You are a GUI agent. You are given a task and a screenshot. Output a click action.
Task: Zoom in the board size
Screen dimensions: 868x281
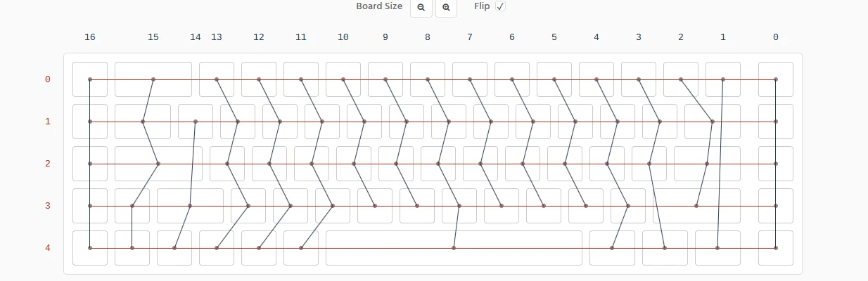tap(446, 7)
